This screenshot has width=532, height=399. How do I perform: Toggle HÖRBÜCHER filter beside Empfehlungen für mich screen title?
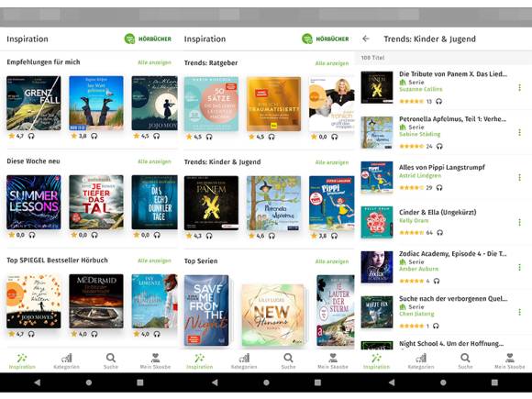pos(148,39)
